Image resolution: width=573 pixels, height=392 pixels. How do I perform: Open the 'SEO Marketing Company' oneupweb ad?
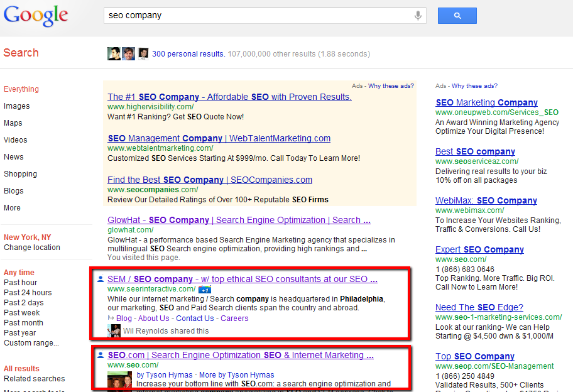(x=486, y=102)
